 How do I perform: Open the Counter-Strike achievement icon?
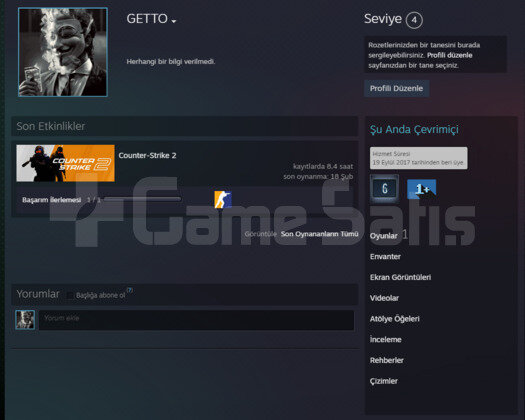click(223, 200)
